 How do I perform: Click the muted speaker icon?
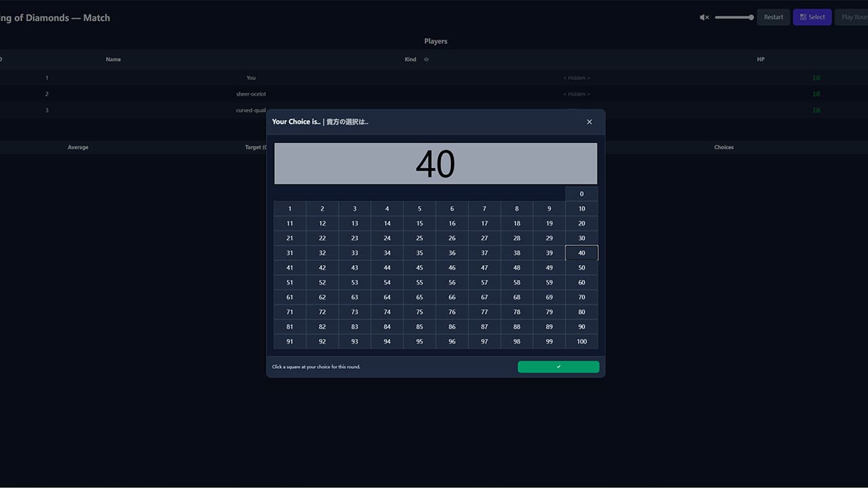click(704, 18)
